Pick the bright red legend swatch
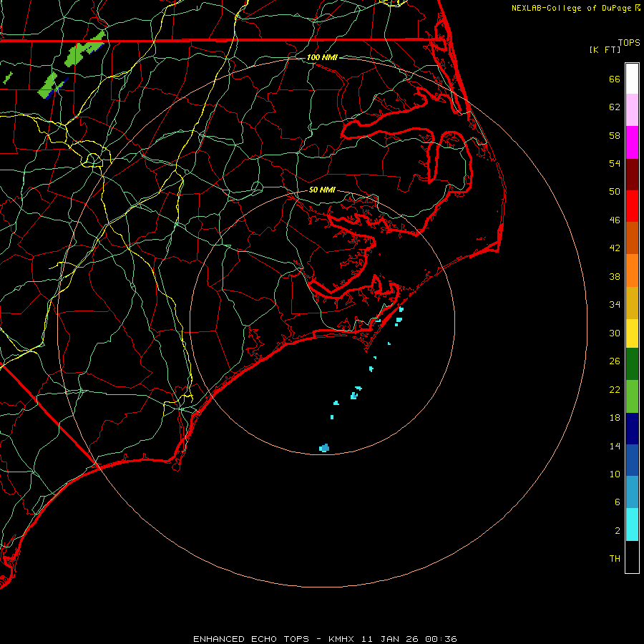The width and height of the screenshot is (644, 644). [x=632, y=206]
